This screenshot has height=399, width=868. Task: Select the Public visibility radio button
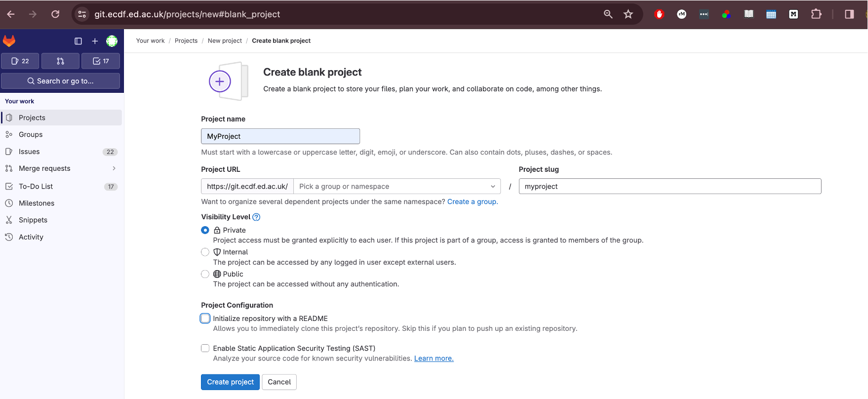click(x=205, y=274)
